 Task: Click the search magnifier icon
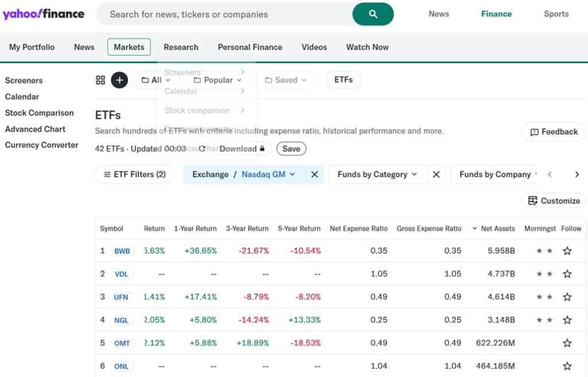point(373,13)
